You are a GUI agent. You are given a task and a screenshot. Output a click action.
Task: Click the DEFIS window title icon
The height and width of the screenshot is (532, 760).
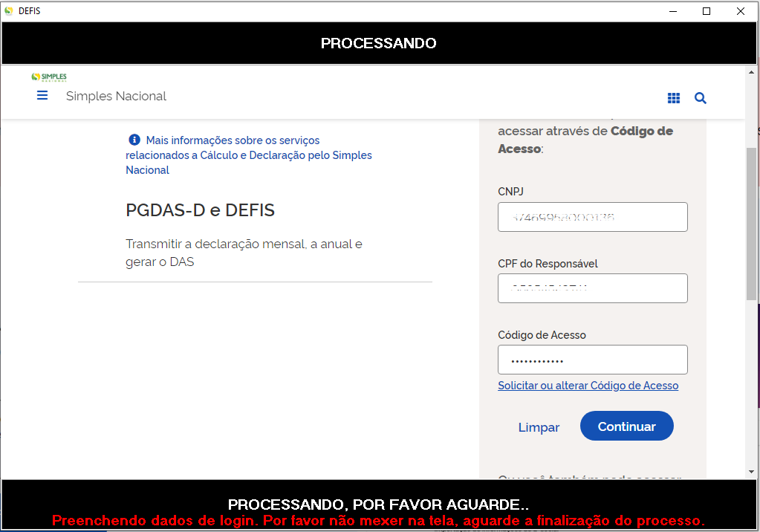[8, 10]
